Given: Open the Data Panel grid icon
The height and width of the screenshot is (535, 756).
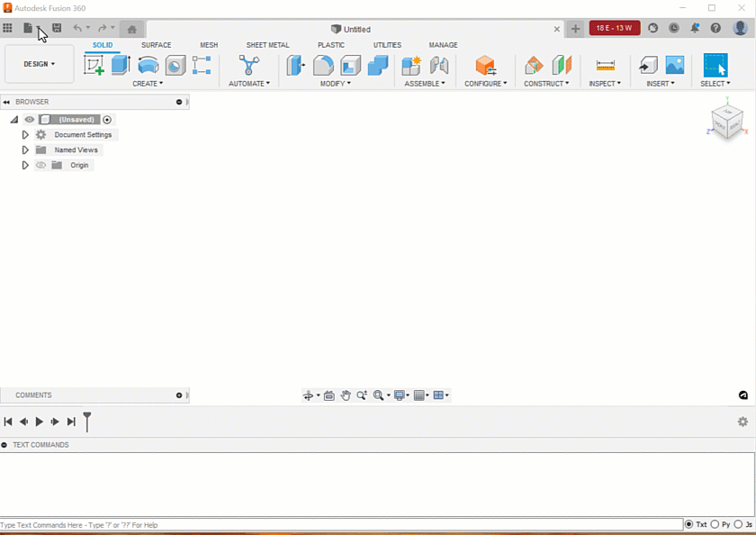Looking at the screenshot, I should [x=7, y=28].
